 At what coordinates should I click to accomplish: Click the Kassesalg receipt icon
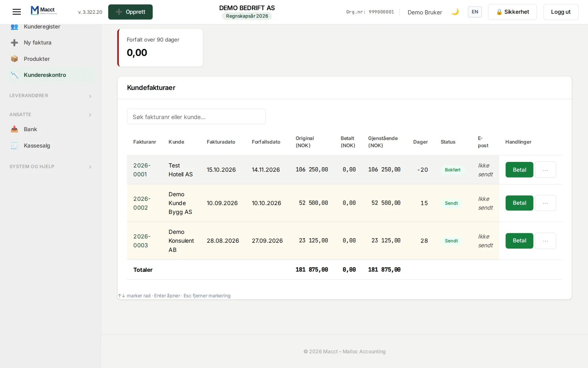(x=14, y=146)
